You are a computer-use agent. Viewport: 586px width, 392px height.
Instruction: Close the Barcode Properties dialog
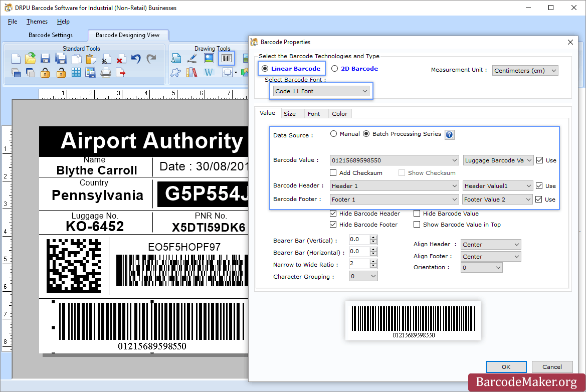pos(570,42)
